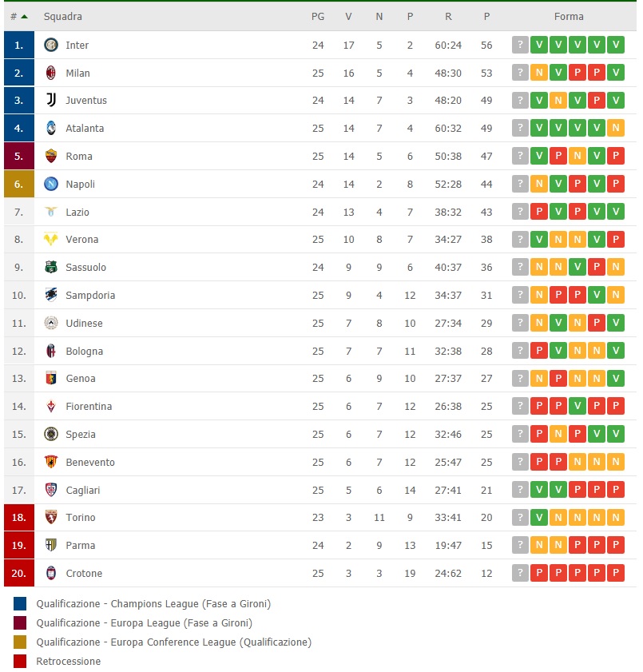
Task: Sort standings by PG column header
Action: point(318,17)
